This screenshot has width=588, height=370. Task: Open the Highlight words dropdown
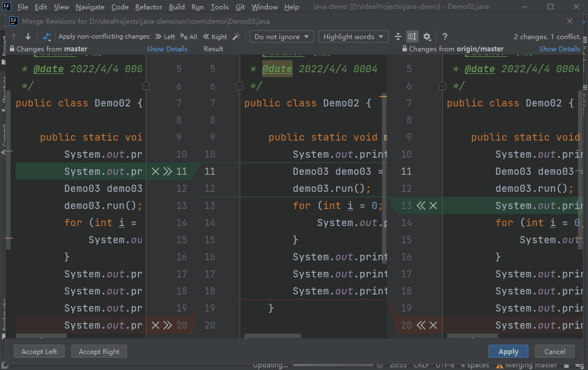pyautogui.click(x=353, y=36)
